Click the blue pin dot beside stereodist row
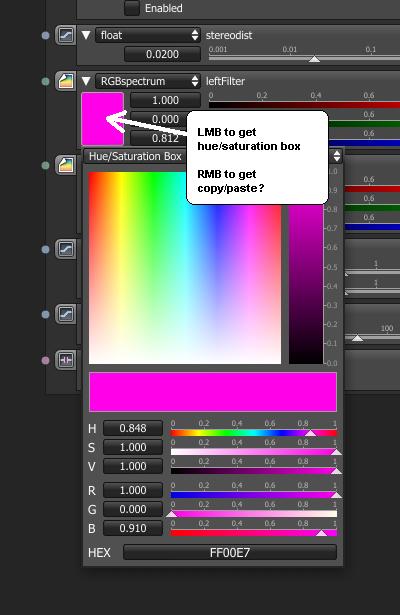400x615 pixels. pyautogui.click(x=45, y=35)
